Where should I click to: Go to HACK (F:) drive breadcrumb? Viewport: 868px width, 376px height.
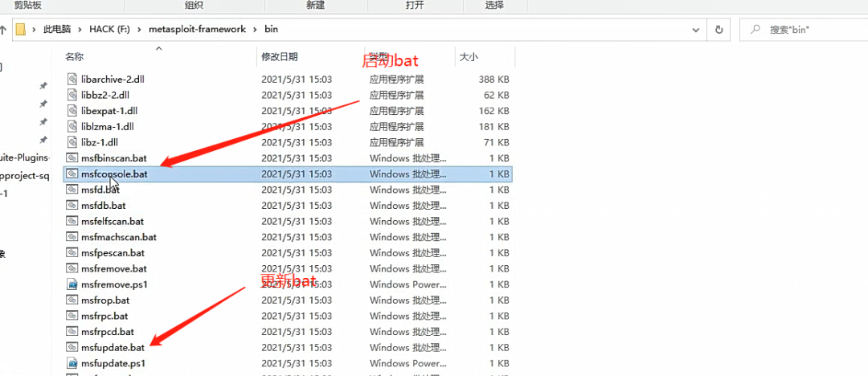coord(109,30)
